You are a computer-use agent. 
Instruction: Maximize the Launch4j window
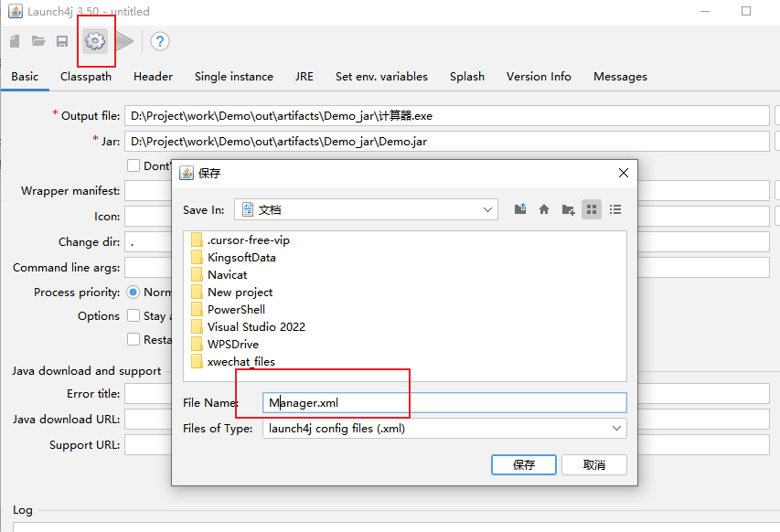tap(746, 11)
